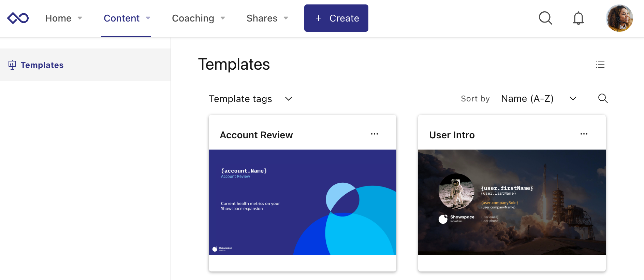This screenshot has height=280, width=644.
Task: Open the User Intro template thumbnail
Action: (x=512, y=202)
